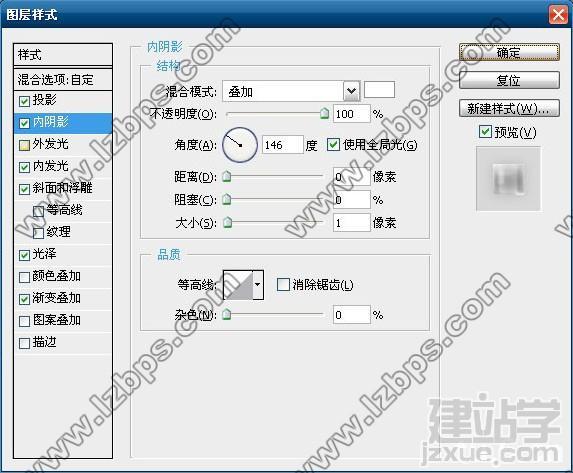Click the blend mode color swatch
This screenshot has width=573, height=473.
379,90
